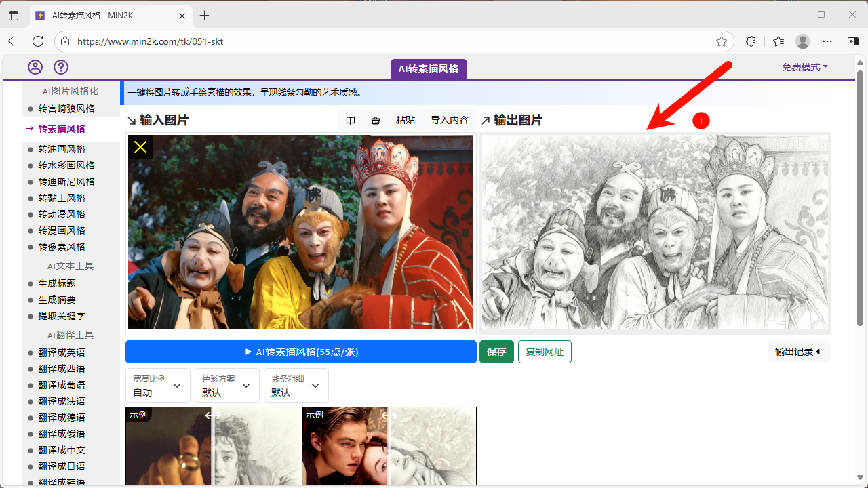
Task: Open 生成标题 text tool
Action: tap(57, 283)
